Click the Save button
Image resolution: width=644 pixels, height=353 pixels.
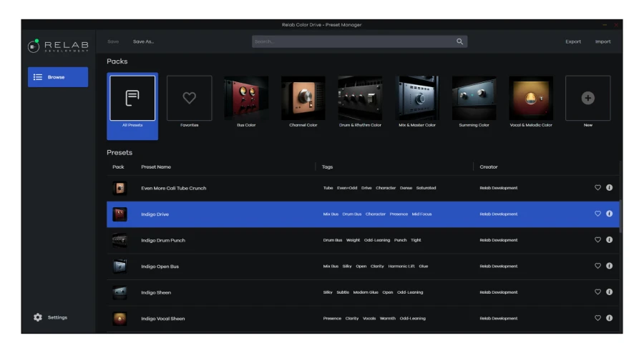[x=113, y=41]
